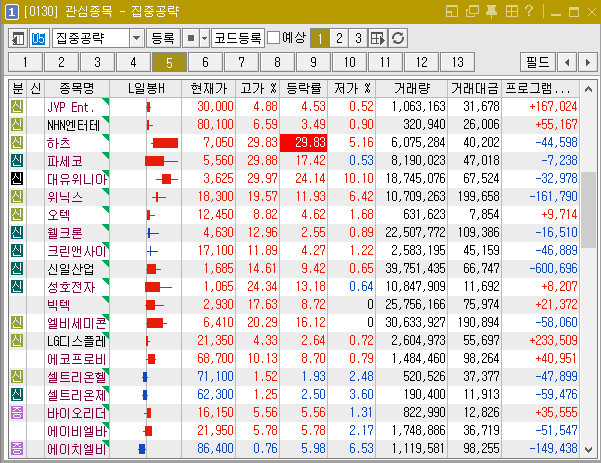Switch to group tab 1
This screenshot has height=463, width=601.
25,62
